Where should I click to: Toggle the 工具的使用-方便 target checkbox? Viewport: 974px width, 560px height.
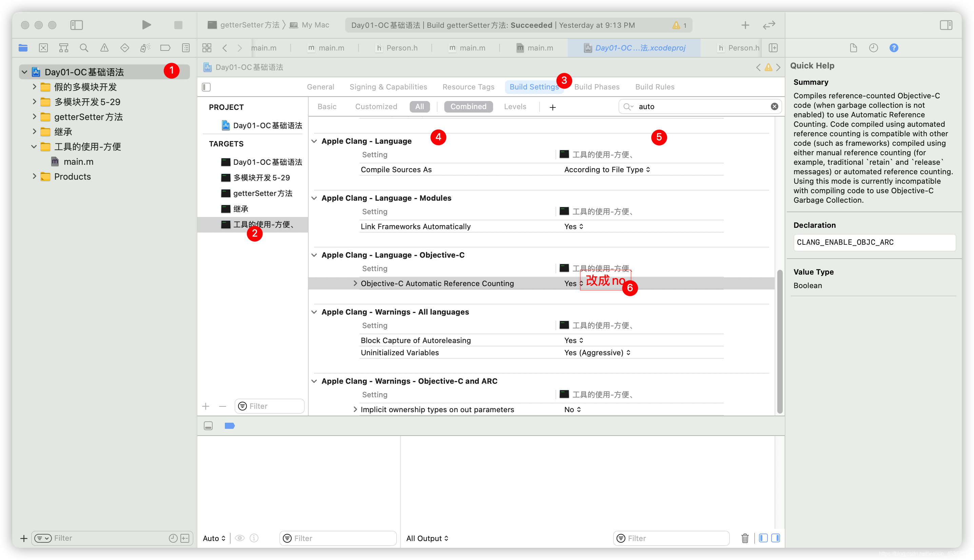(x=226, y=224)
